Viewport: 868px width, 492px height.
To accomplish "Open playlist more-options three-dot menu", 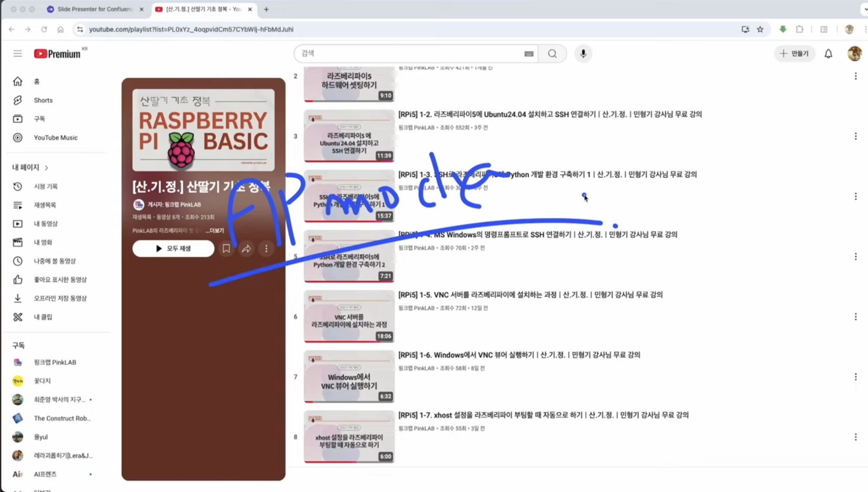I will [266, 248].
